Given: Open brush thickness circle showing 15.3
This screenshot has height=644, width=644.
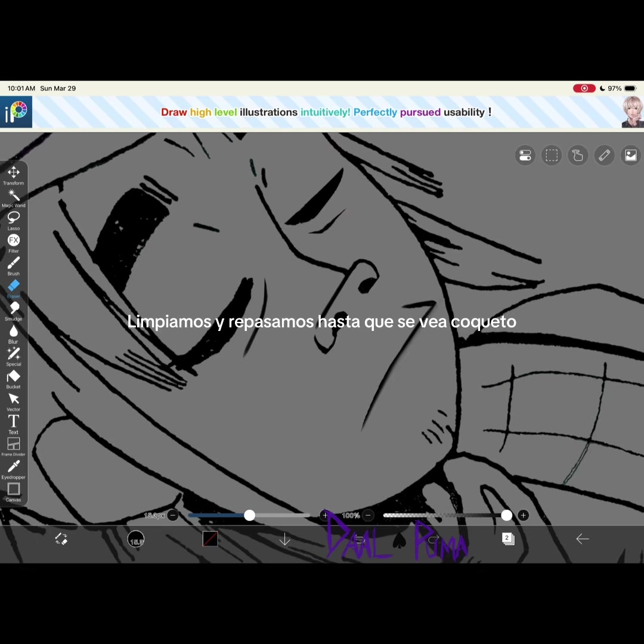Looking at the screenshot, I should 136,539.
